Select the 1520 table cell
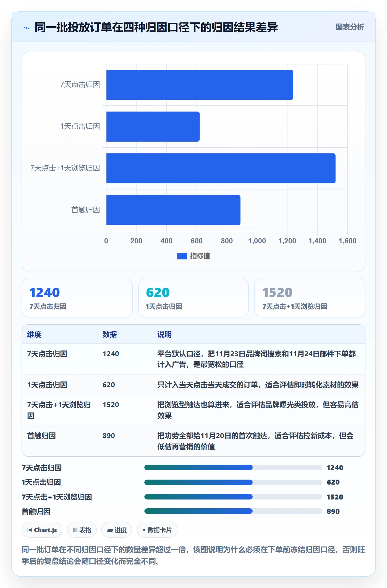The width and height of the screenshot is (387, 588). pyautogui.click(x=111, y=405)
